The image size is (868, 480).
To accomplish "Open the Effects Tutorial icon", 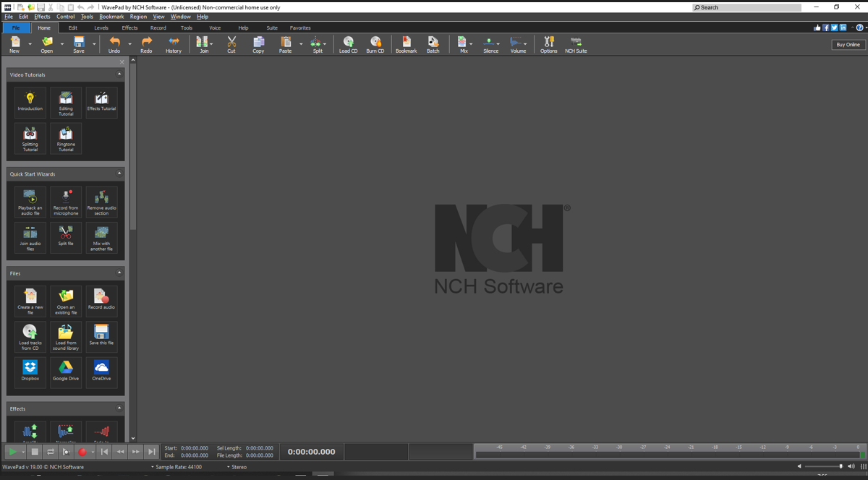I will [101, 102].
